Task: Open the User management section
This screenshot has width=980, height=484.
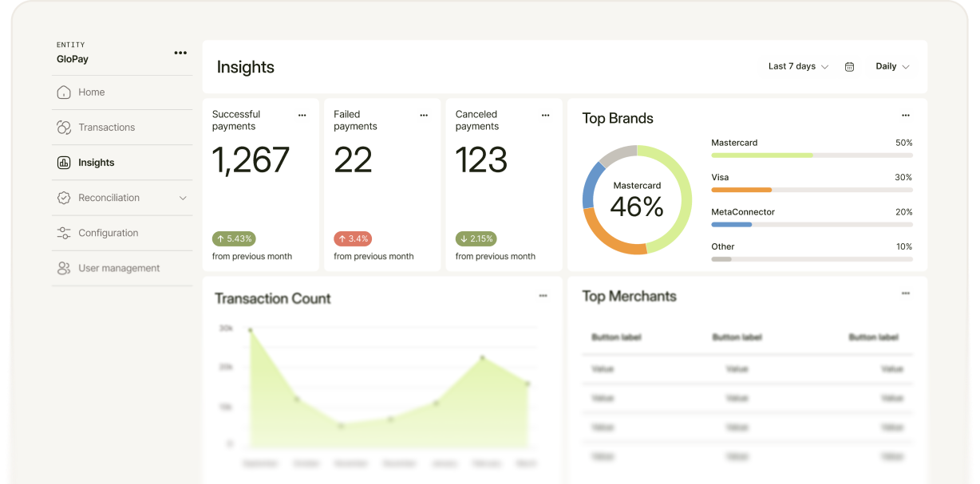Action: pyautogui.click(x=119, y=268)
